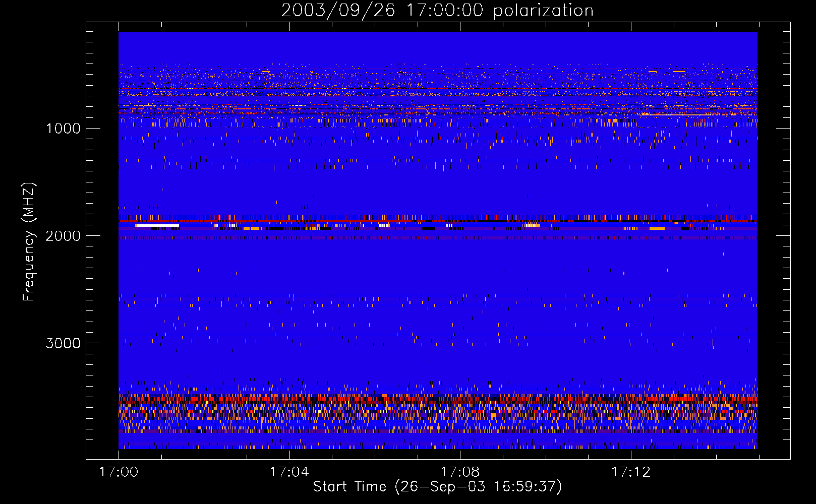This screenshot has height=504, width=816.
Task: Click the "Frequency (MHZ)" axis label
Action: [x=29, y=242]
